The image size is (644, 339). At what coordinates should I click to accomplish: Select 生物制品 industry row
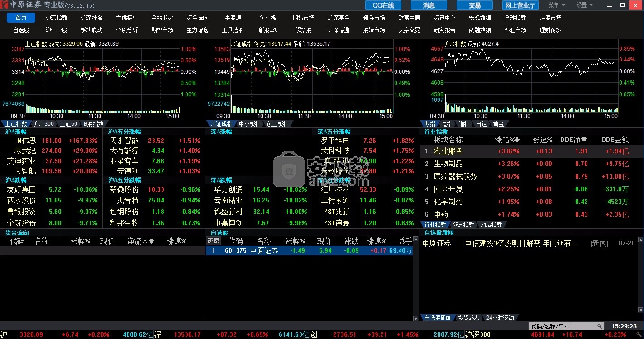pyautogui.click(x=531, y=164)
